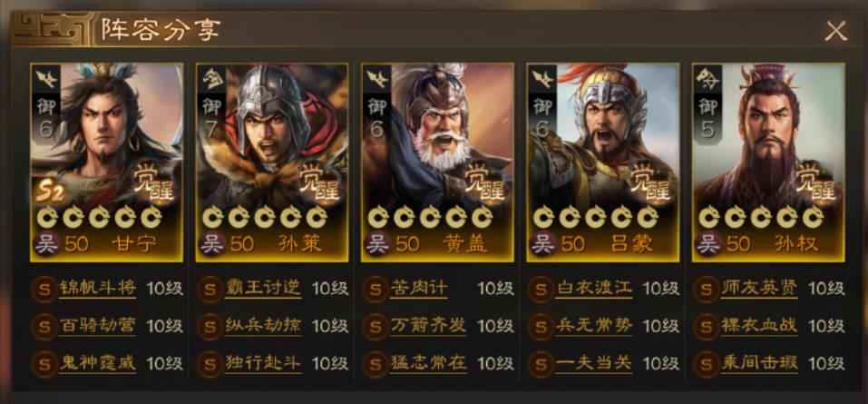The height and width of the screenshot is (404, 868).
Task: View skill details for 乘间击瑕
Action: pyautogui.click(x=759, y=363)
